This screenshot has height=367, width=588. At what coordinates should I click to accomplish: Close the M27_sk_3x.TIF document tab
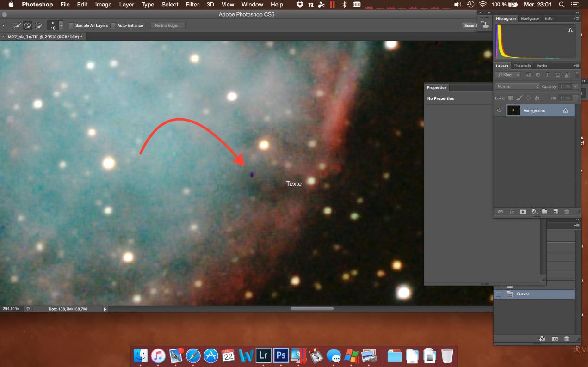coord(4,37)
